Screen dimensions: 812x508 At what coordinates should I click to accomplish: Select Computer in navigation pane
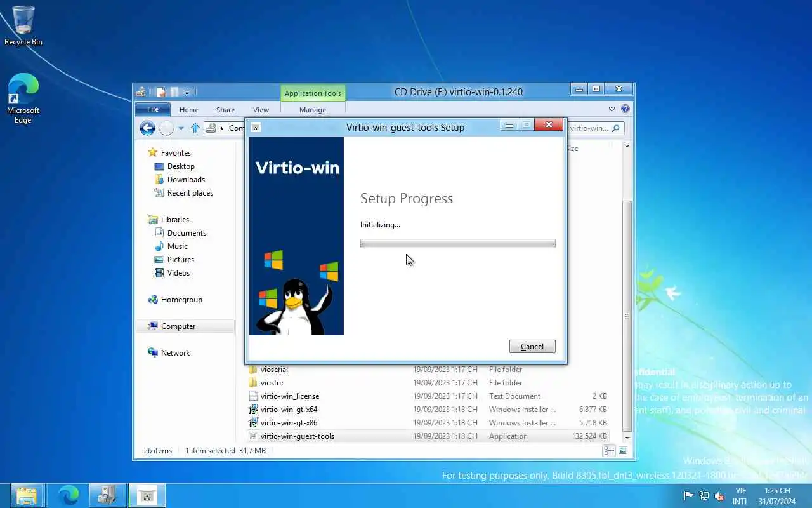pyautogui.click(x=178, y=326)
